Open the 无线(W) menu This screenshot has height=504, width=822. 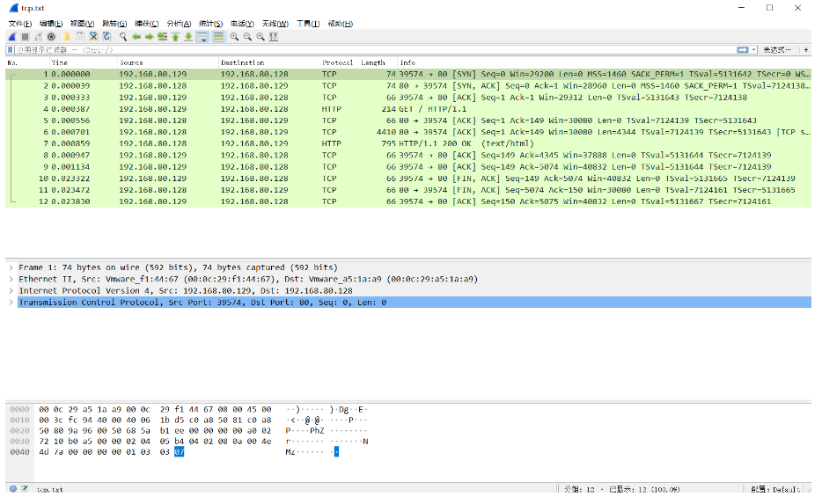coord(275,24)
